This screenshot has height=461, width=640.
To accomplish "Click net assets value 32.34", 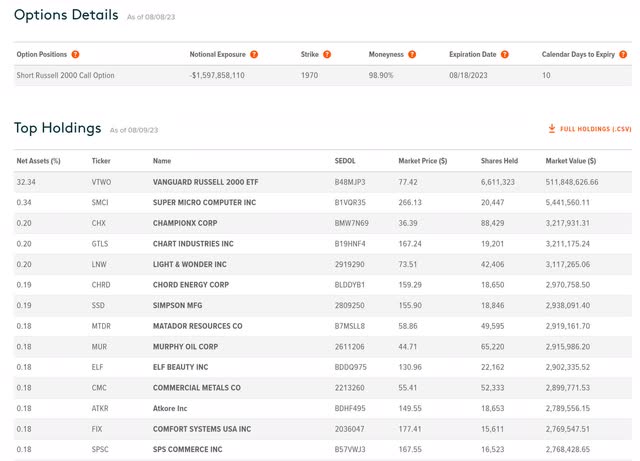I will (26, 182).
